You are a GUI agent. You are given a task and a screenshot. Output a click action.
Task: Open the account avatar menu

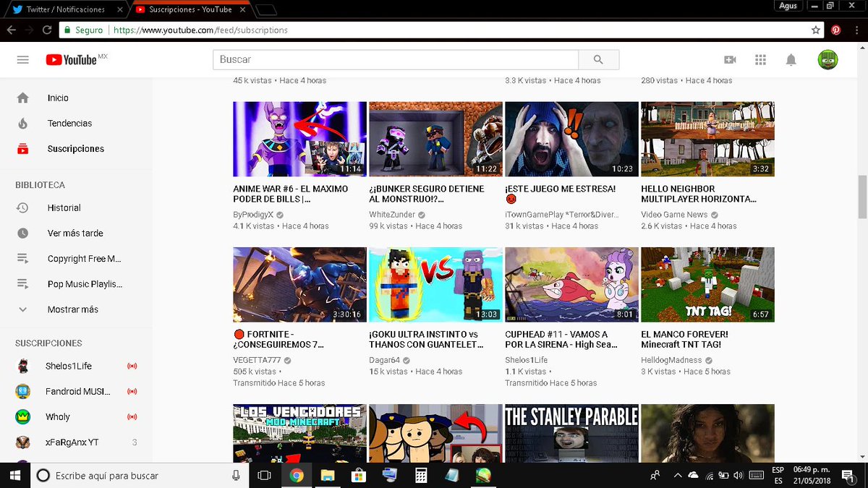click(x=828, y=60)
